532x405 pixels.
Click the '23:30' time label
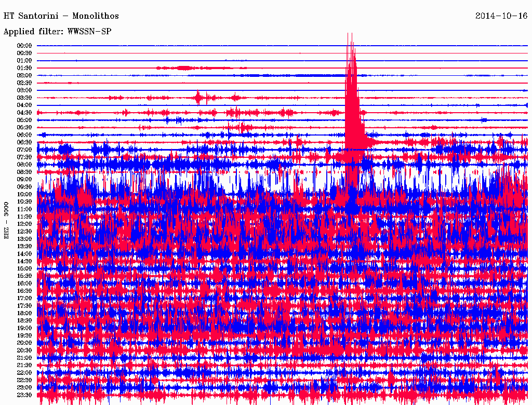pos(24,395)
